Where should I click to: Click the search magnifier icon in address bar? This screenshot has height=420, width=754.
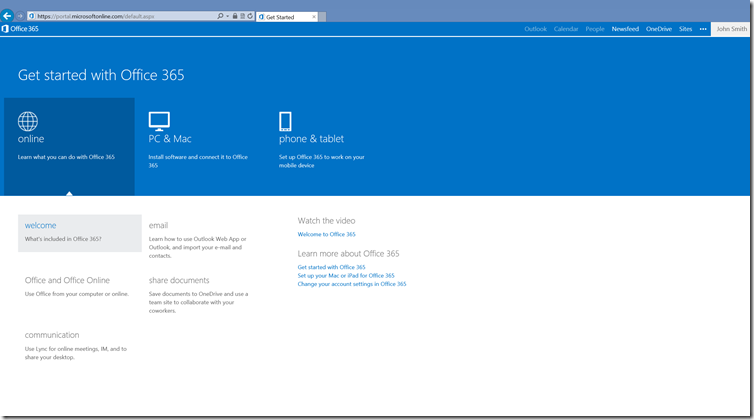[220, 16]
